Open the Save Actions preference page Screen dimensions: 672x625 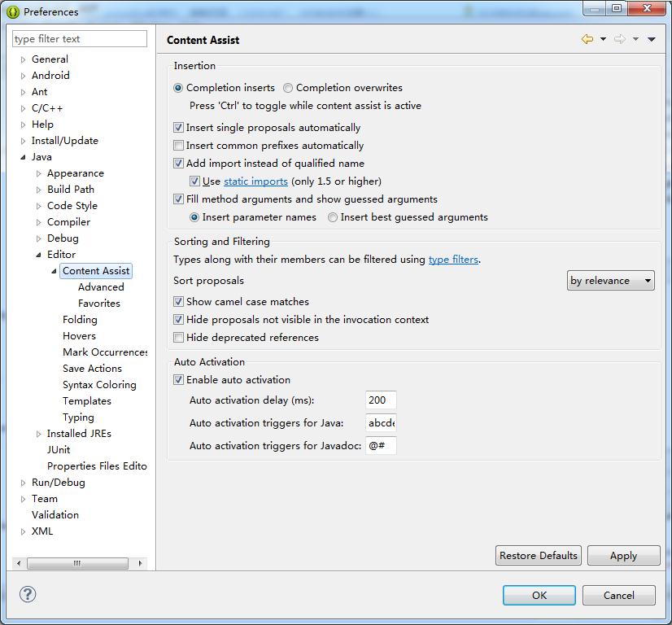[x=92, y=369]
